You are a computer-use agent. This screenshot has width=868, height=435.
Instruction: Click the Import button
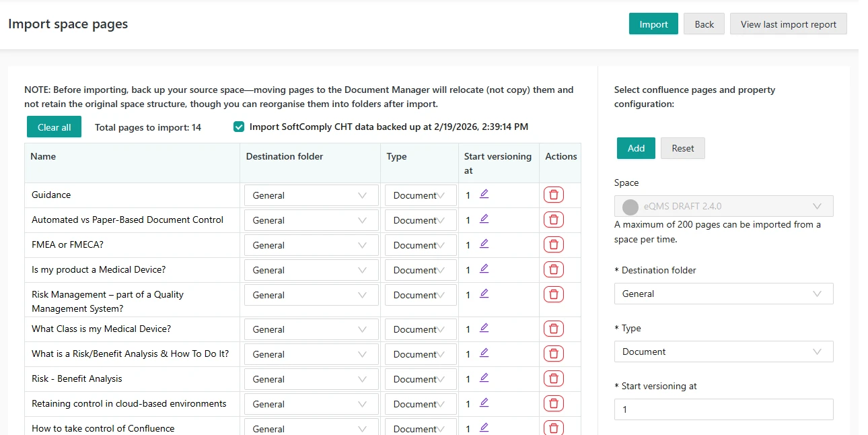tap(653, 24)
